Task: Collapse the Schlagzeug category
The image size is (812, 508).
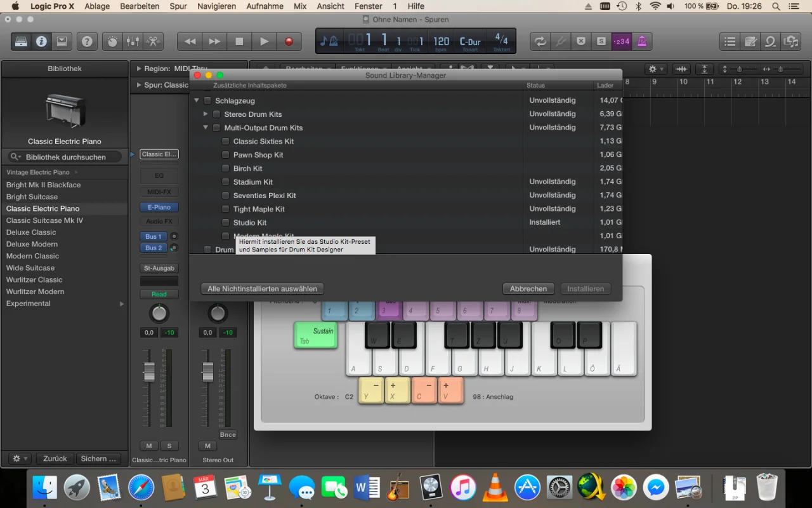Action: point(197,100)
